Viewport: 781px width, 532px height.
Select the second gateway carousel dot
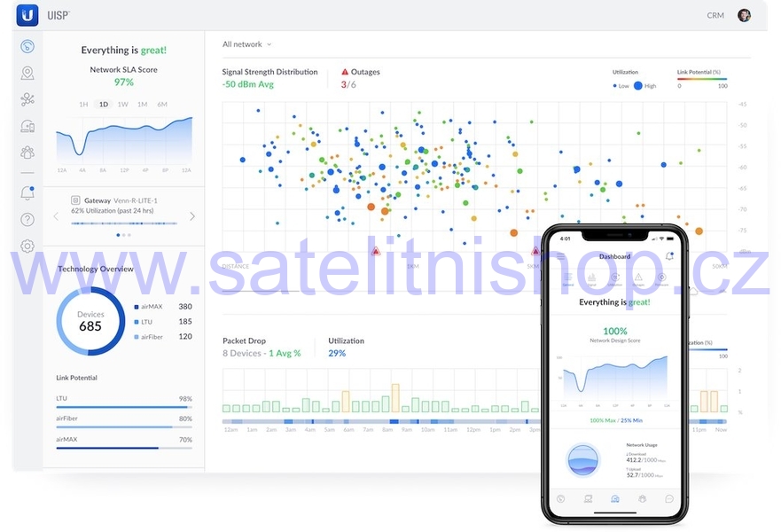(x=123, y=235)
